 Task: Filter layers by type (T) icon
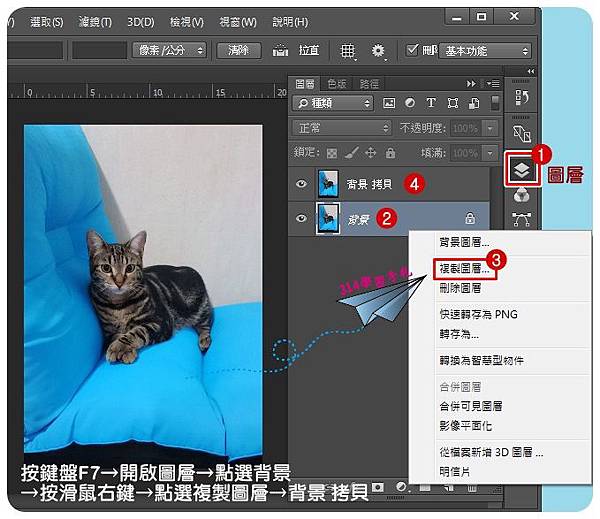click(431, 103)
